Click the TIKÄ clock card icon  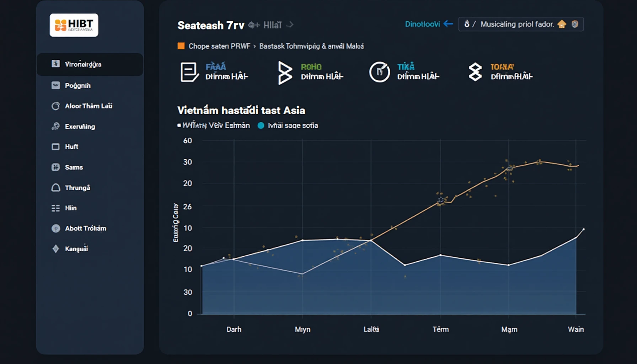coord(379,72)
